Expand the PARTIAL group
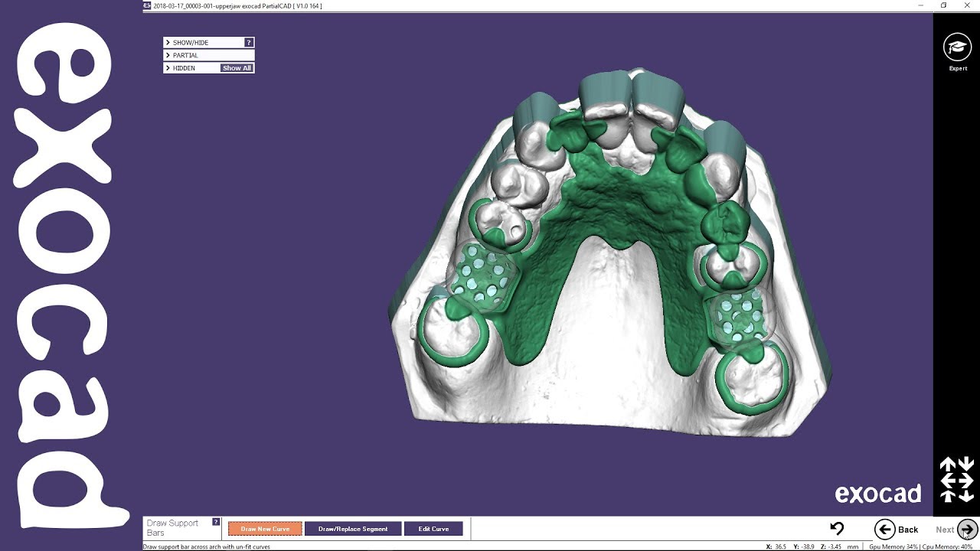 click(x=168, y=55)
